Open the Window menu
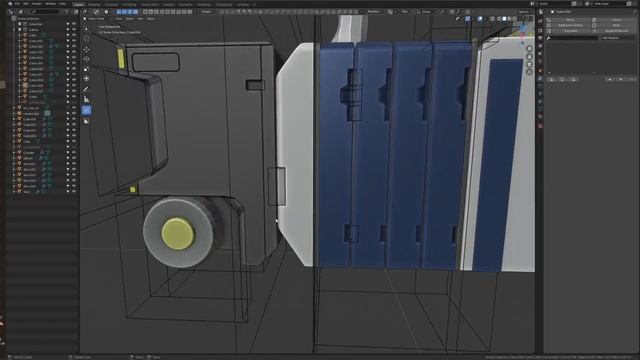Viewport: 640px width, 360px height. pos(51,4)
